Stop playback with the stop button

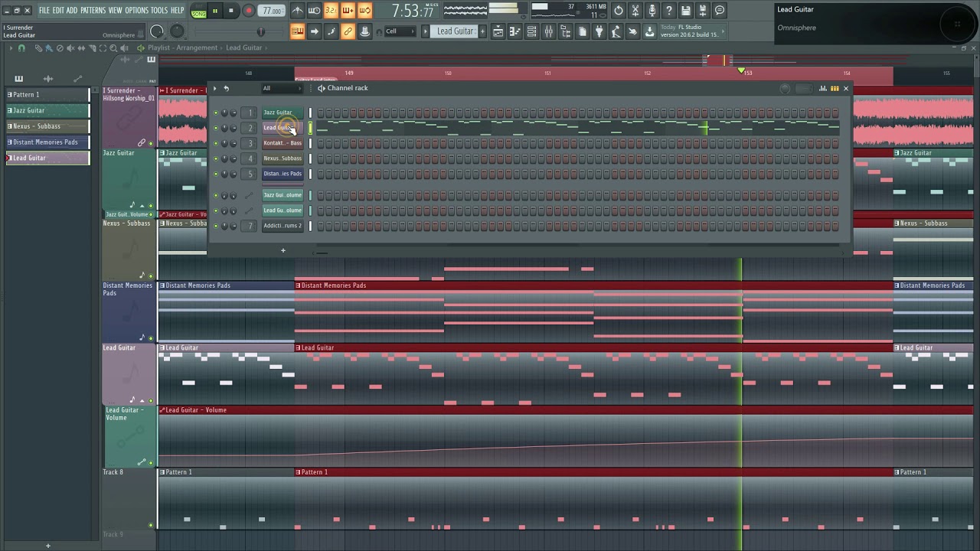pos(230,11)
